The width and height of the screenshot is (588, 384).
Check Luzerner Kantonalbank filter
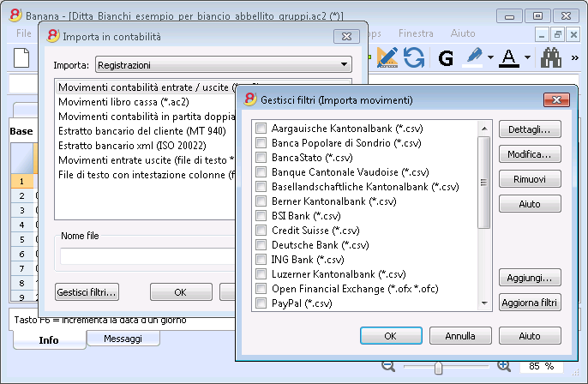pyautogui.click(x=261, y=274)
